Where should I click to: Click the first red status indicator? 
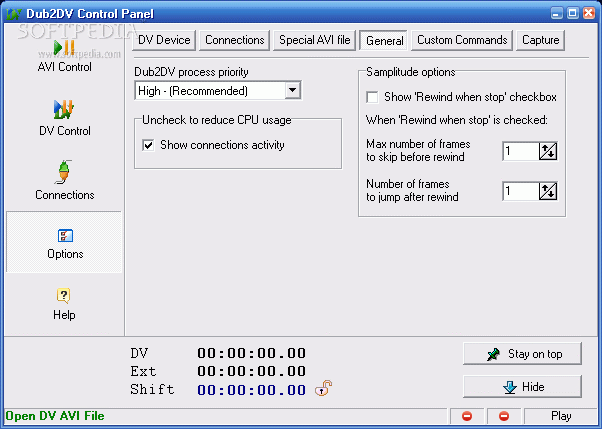pyautogui.click(x=467, y=416)
